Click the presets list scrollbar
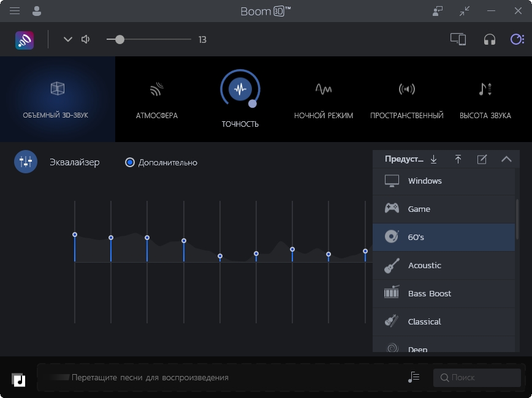The width and height of the screenshot is (532, 398). (x=517, y=219)
